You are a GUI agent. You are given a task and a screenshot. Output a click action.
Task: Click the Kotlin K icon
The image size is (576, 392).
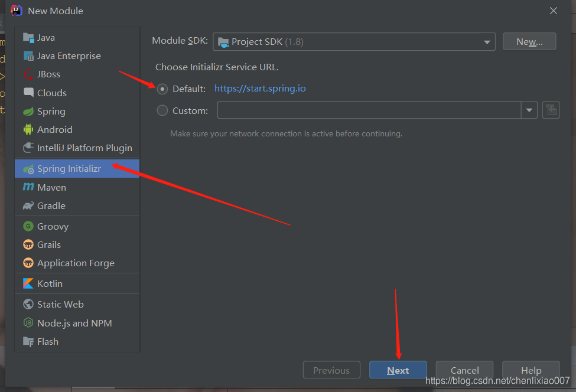(28, 283)
